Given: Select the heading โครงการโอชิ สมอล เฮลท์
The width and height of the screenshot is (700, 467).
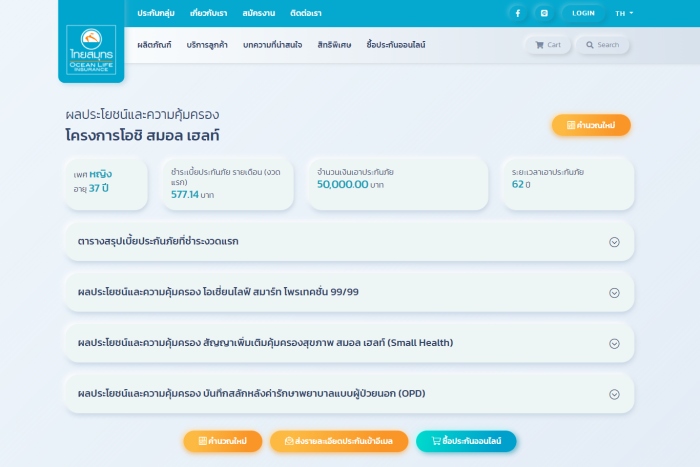Looking at the screenshot, I should pyautogui.click(x=142, y=135).
